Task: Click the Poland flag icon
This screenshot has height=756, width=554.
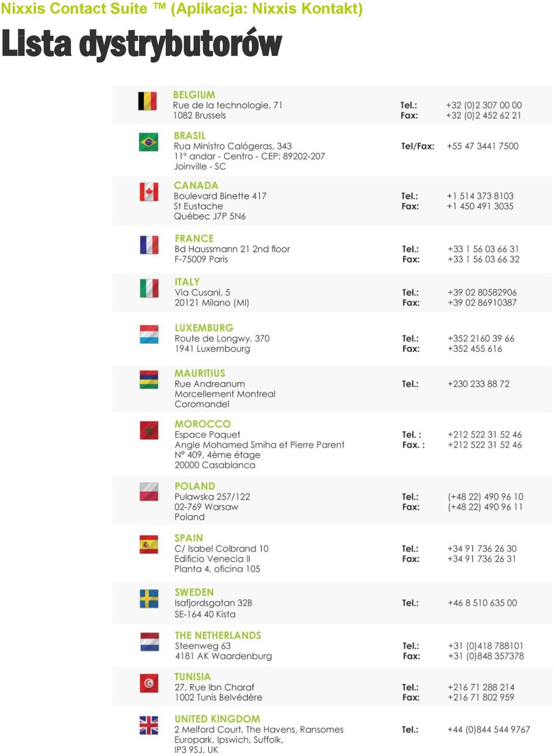Action: (149, 492)
